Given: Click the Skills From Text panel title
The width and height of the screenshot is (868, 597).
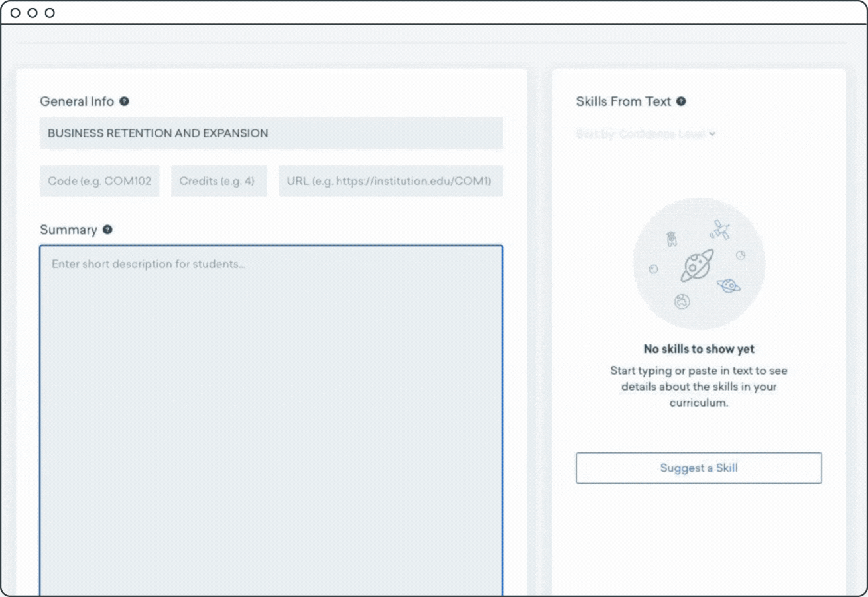Looking at the screenshot, I should coord(623,101).
